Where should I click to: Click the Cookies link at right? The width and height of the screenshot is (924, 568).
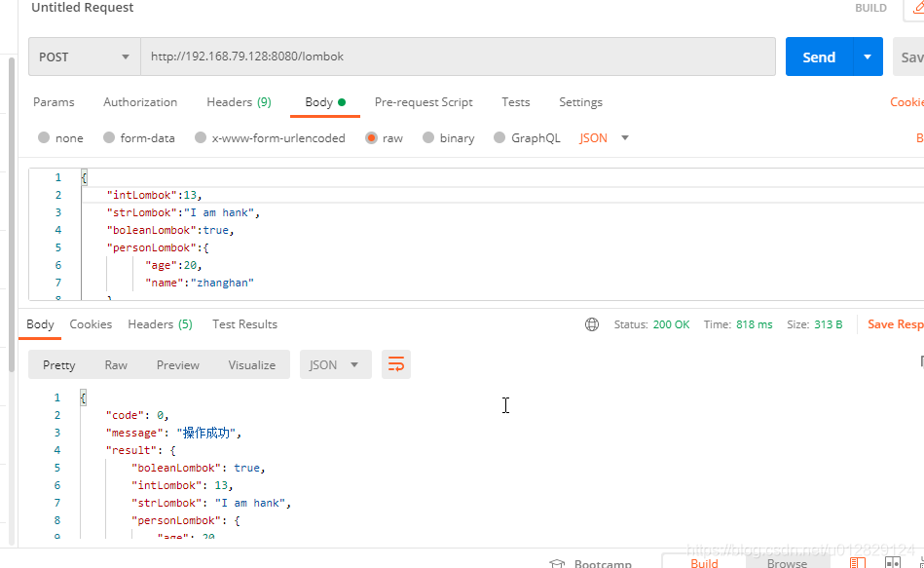(x=906, y=102)
